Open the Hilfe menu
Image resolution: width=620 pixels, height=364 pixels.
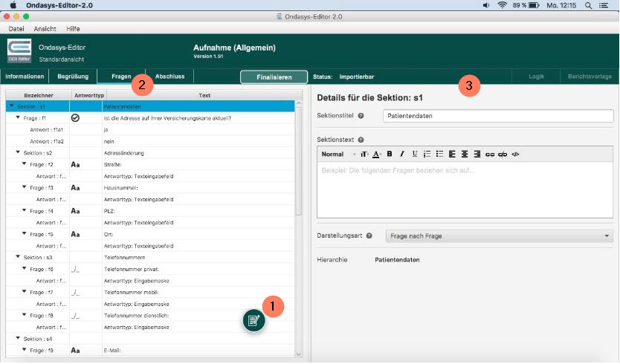[73, 29]
